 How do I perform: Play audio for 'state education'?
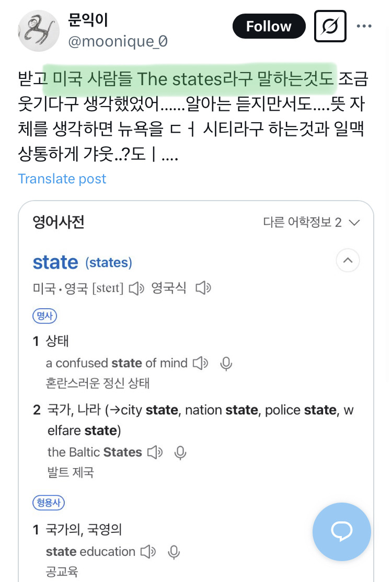148,551
